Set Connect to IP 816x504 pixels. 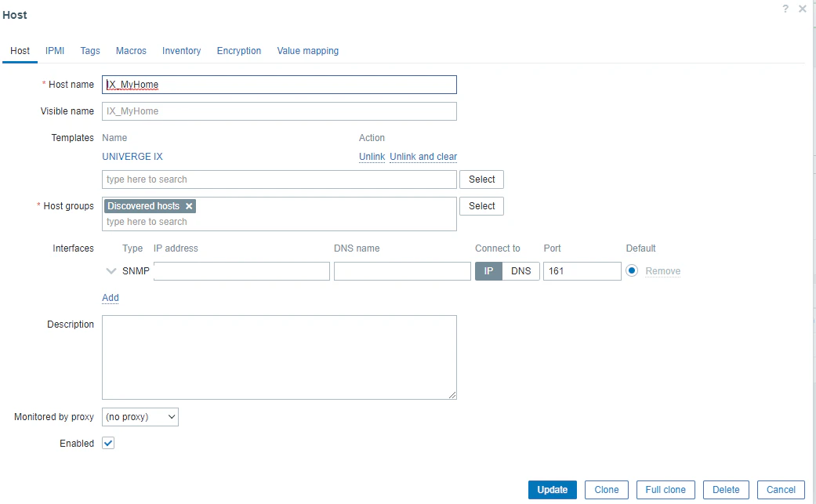488,271
